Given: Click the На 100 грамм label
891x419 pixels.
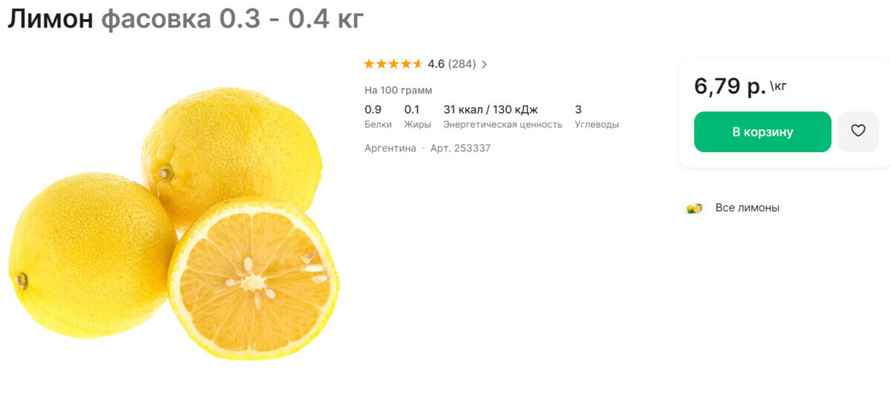Looking at the screenshot, I should [398, 90].
